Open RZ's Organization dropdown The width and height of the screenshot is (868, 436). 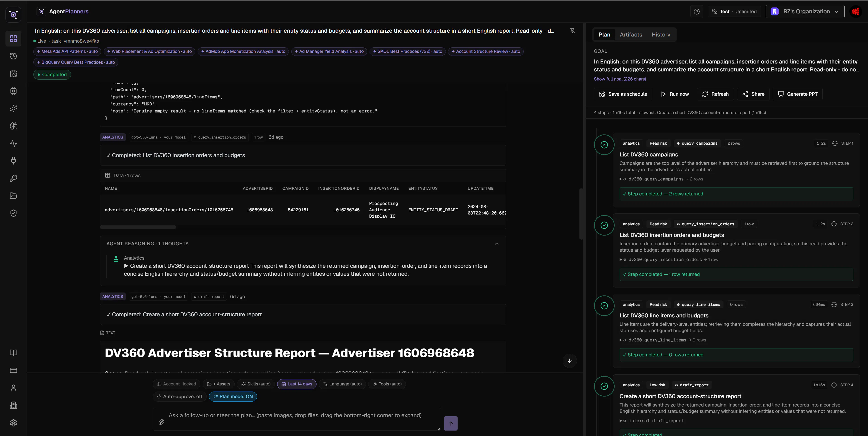tap(805, 11)
